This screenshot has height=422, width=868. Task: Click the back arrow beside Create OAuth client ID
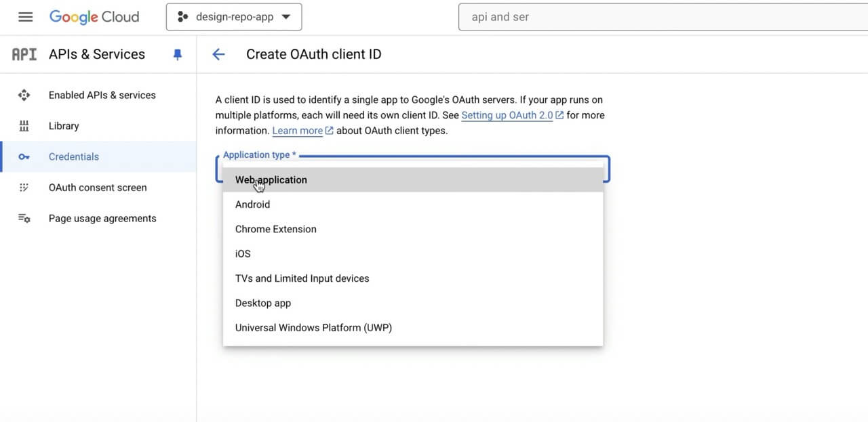coord(218,54)
